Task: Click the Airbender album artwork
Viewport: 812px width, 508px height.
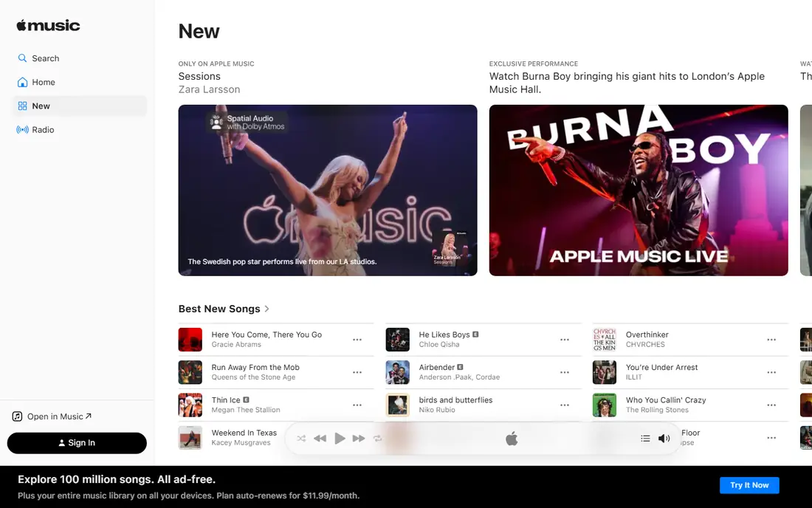Action: [398, 372]
